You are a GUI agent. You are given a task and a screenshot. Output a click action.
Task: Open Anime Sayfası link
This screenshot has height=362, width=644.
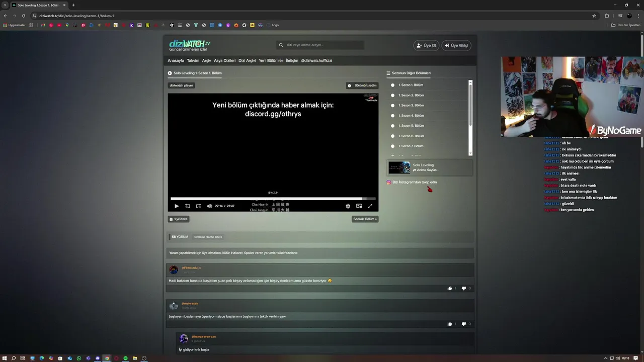425,170
